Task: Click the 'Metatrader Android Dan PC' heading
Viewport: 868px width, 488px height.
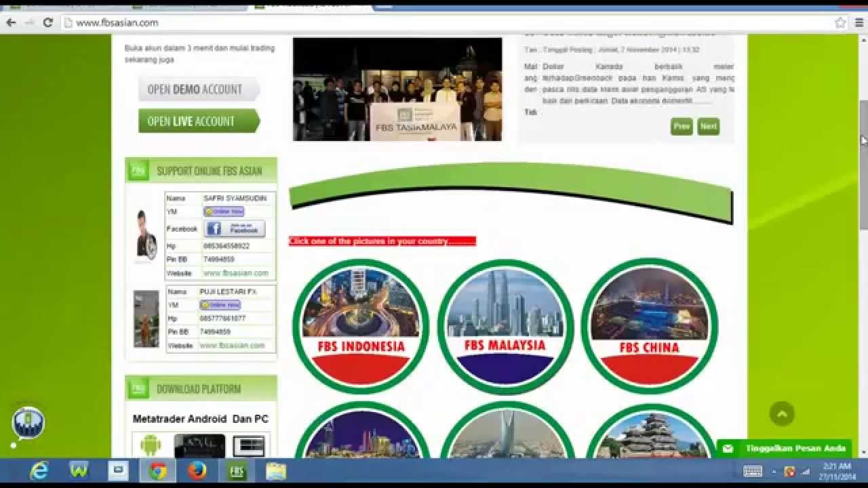Action: (201, 419)
